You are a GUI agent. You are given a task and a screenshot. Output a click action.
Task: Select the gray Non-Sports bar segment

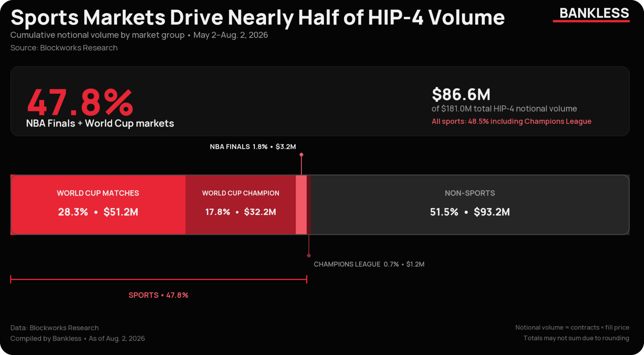[470, 204]
